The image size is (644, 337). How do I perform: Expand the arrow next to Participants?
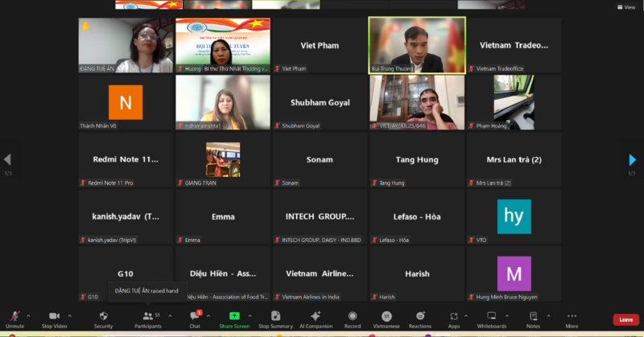click(x=171, y=315)
